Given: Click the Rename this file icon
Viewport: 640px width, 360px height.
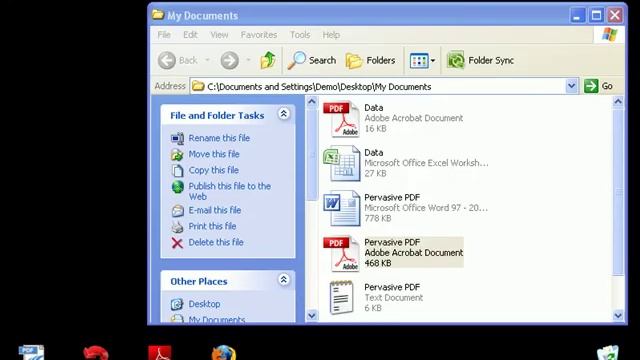Looking at the screenshot, I should coord(177,138).
